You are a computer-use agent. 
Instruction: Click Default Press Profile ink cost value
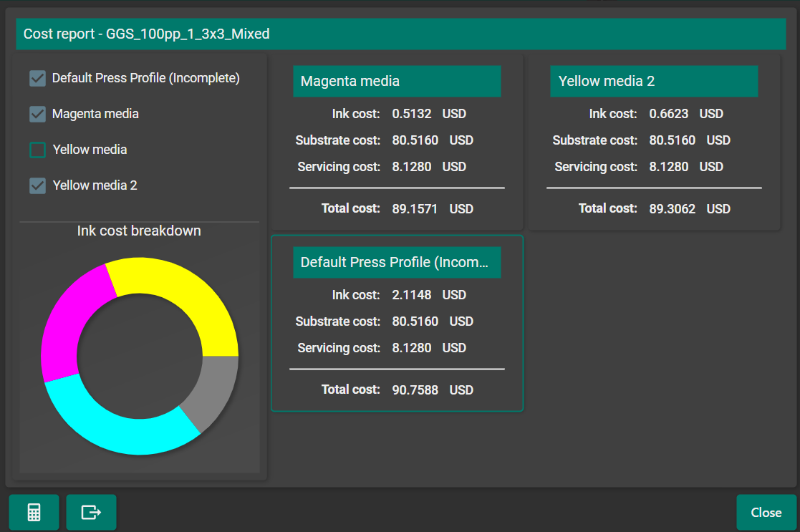pos(412,295)
